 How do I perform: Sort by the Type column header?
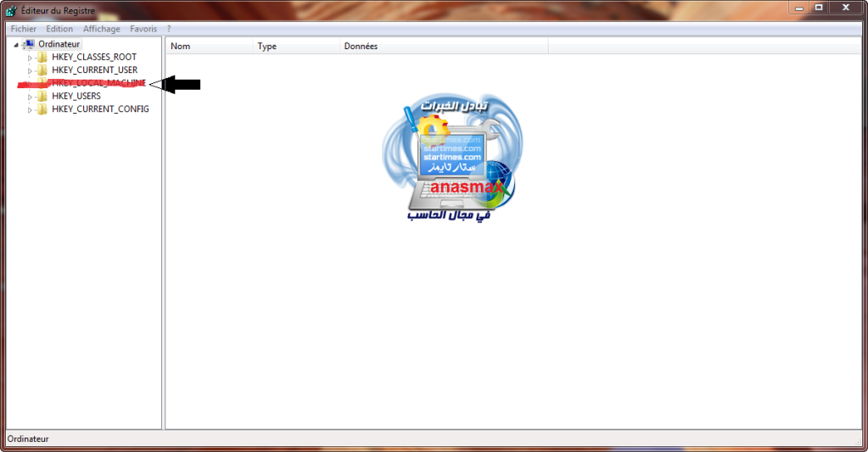pyautogui.click(x=296, y=47)
